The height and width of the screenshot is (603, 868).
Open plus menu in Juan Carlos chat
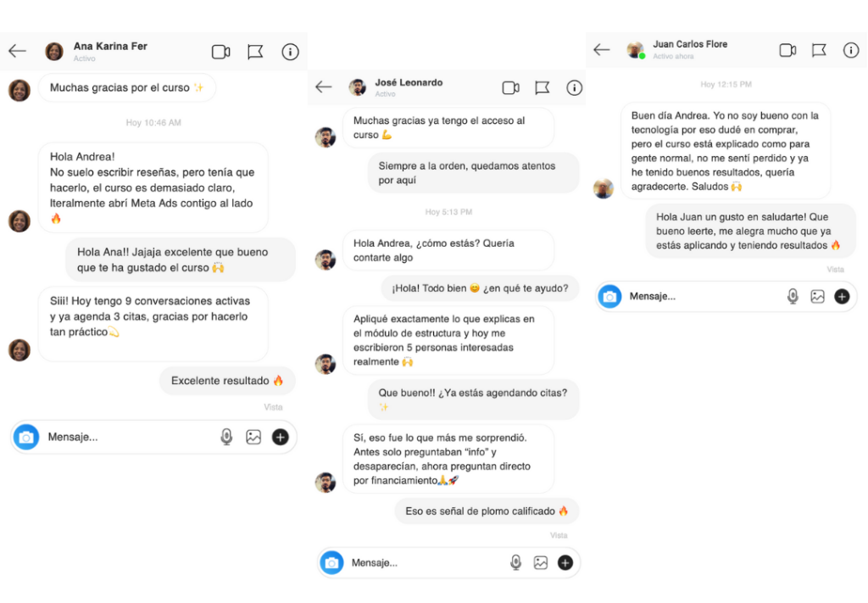point(842,296)
